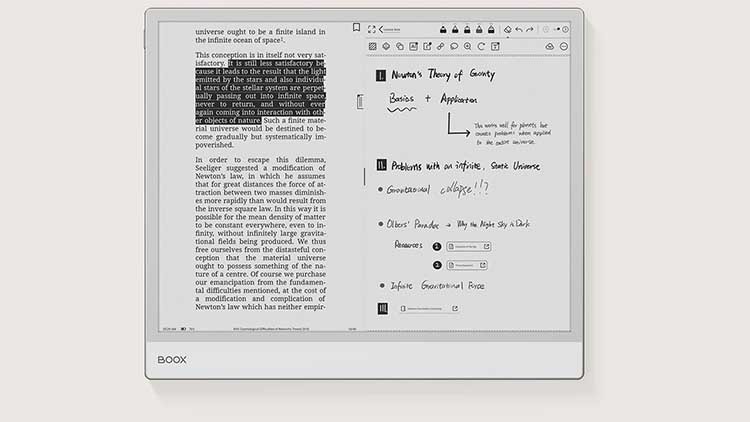Open the second resource attachment link
Screen dimensions: 750x422
[468, 265]
